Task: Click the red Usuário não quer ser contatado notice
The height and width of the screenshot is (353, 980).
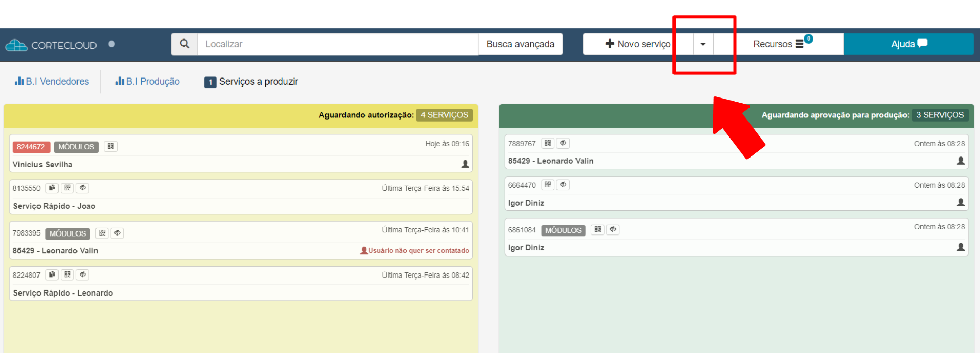Action: [x=415, y=250]
